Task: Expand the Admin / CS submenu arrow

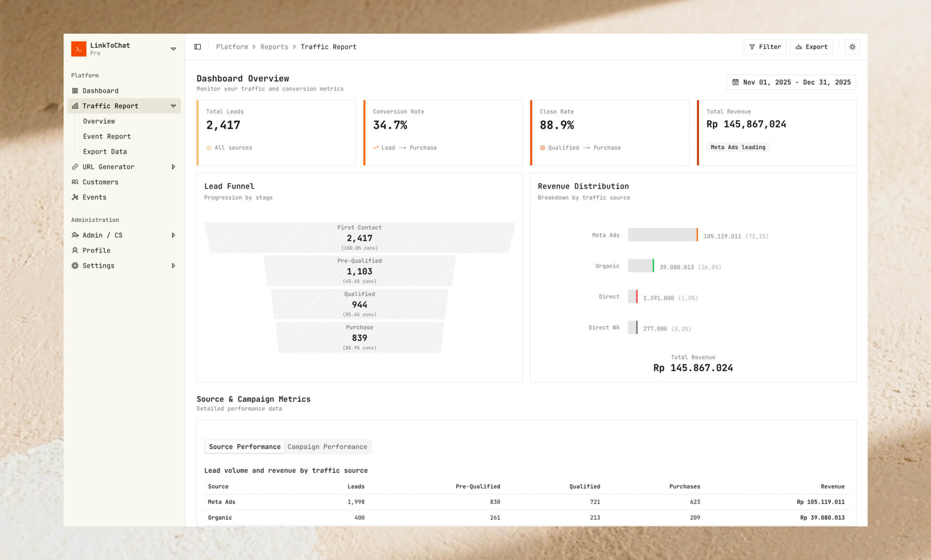Action: click(x=173, y=235)
